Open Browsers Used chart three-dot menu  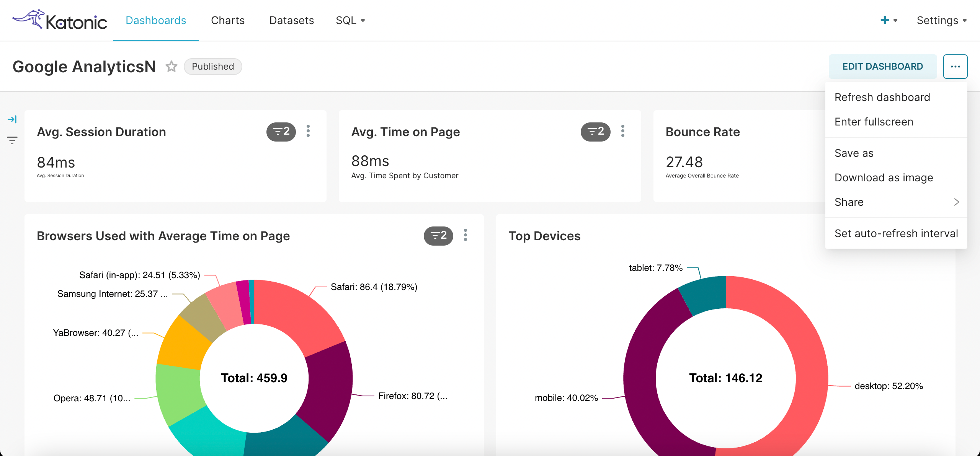click(x=465, y=235)
